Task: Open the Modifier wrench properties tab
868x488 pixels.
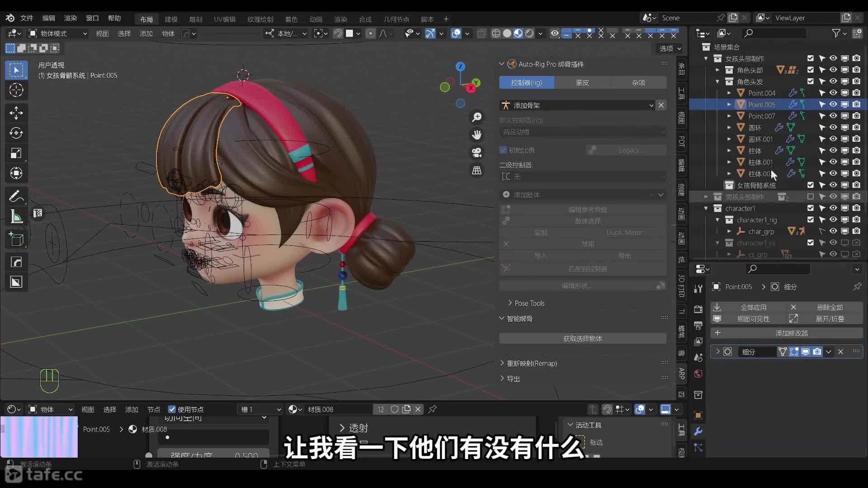Action: (x=698, y=432)
